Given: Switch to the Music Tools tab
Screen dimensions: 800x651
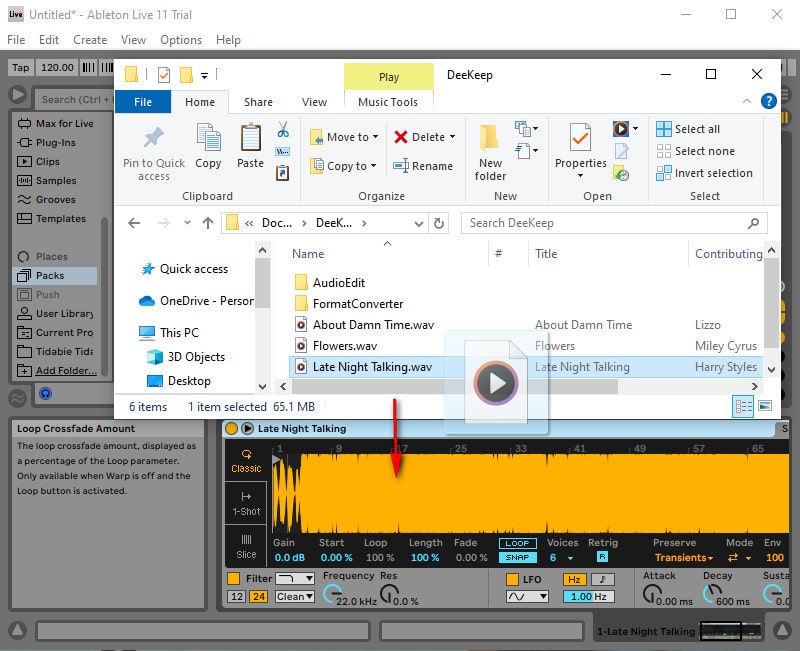Looking at the screenshot, I should [388, 102].
